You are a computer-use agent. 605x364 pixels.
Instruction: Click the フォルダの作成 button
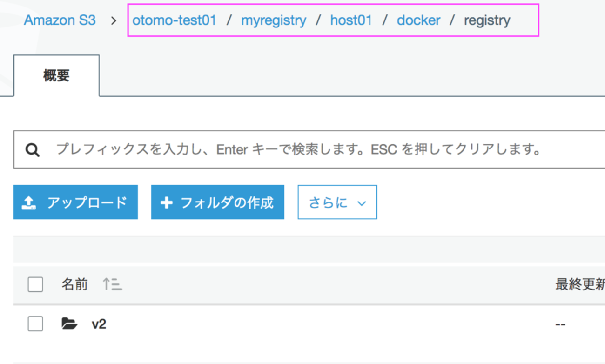[218, 202]
